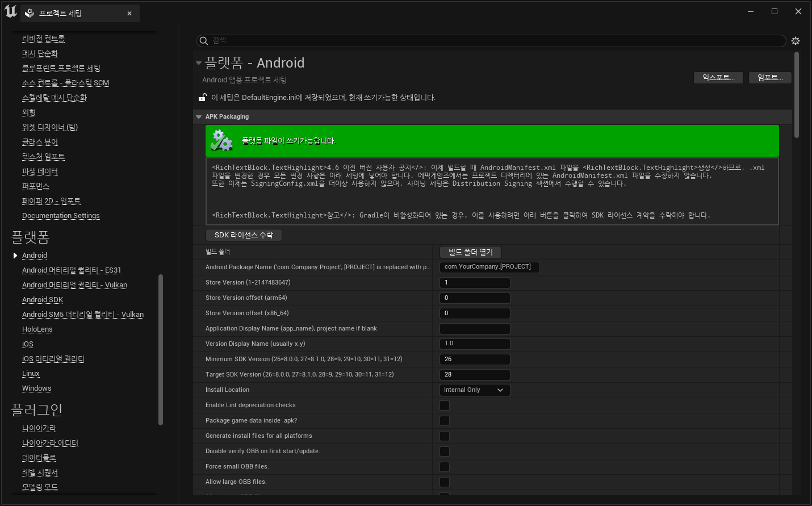
Task: Open Android SDK settings
Action: click(x=43, y=300)
